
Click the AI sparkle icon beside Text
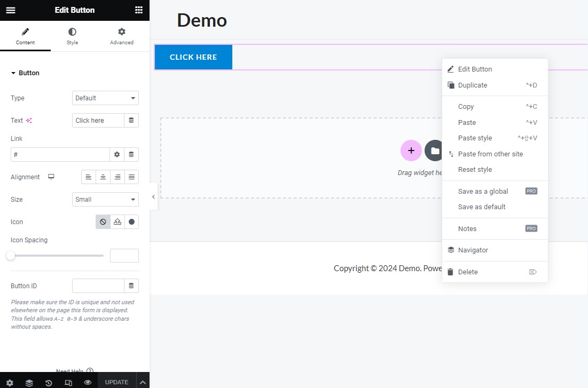point(29,120)
